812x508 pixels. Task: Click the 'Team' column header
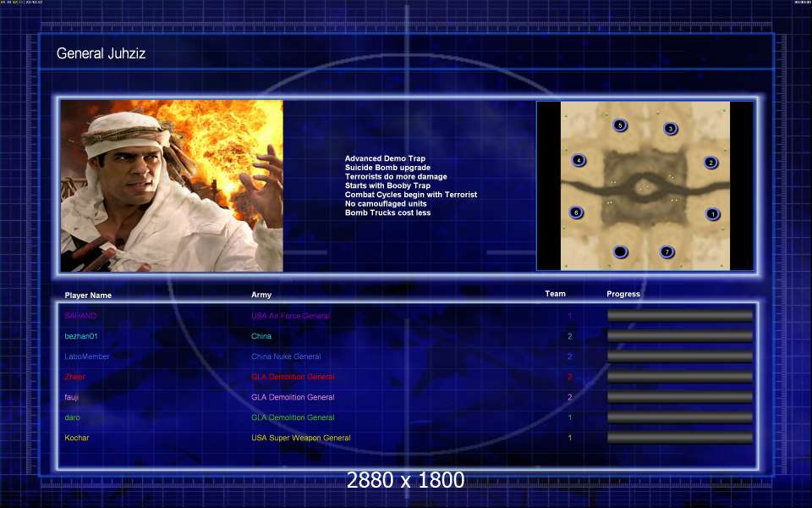[555, 294]
